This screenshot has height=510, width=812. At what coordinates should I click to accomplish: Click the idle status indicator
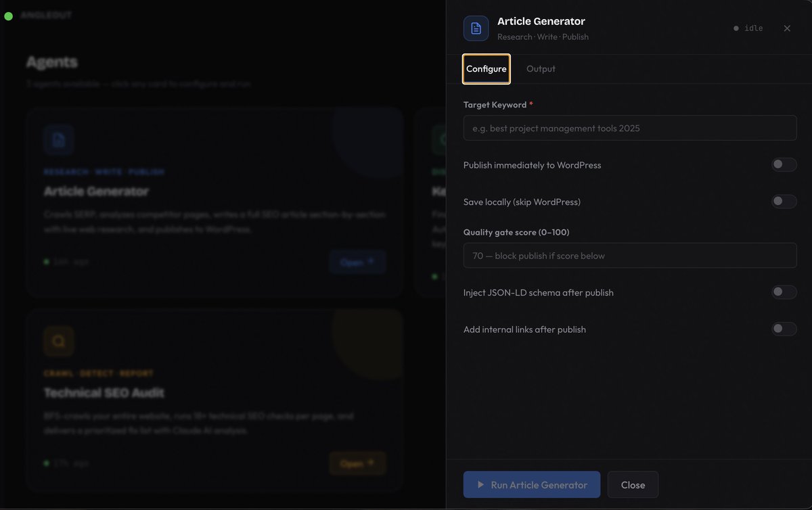click(x=748, y=28)
